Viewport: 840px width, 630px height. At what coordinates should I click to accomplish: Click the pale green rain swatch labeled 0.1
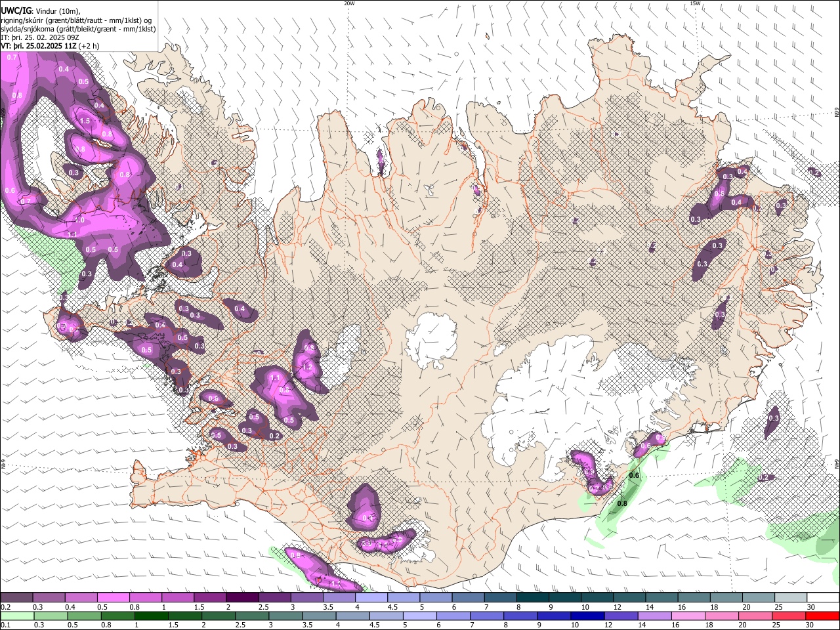click(x=16, y=616)
